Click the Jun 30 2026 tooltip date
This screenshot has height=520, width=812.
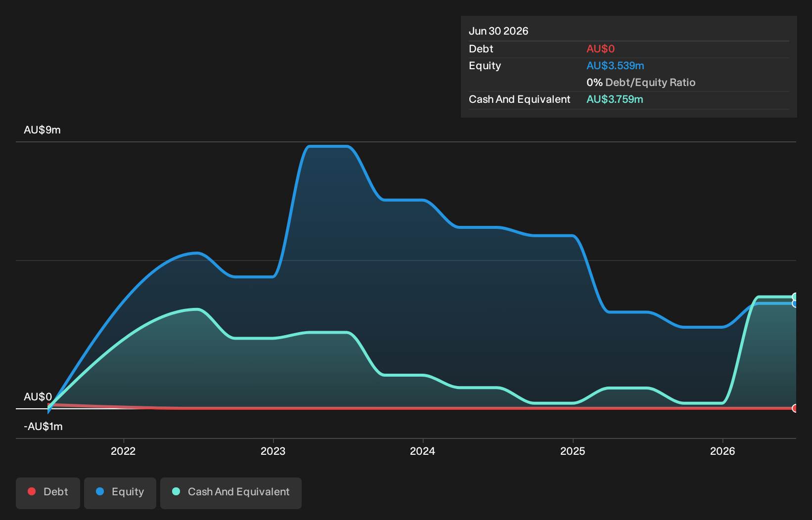(x=498, y=31)
